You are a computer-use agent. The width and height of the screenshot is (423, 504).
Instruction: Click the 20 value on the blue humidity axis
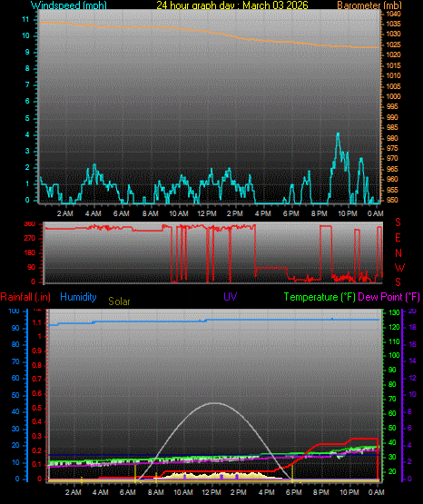[x=15, y=446]
